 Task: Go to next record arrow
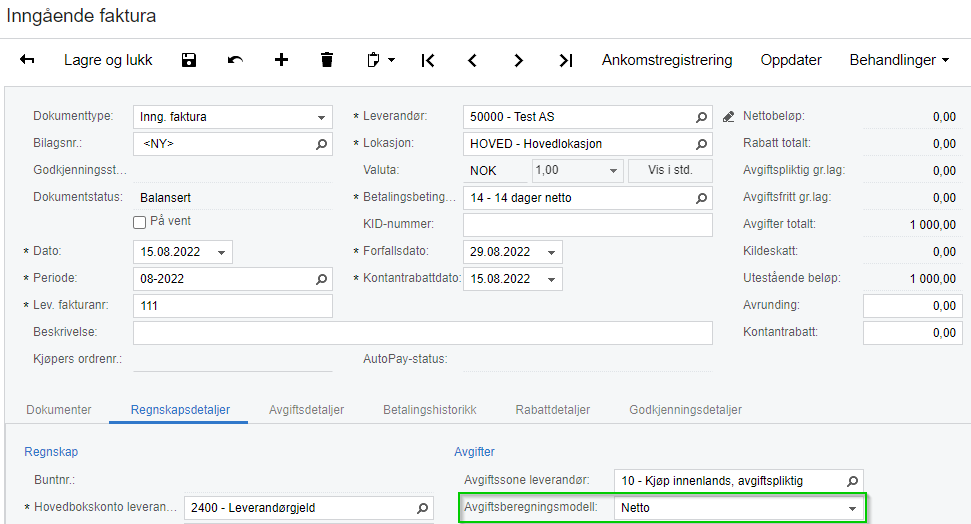click(x=519, y=60)
